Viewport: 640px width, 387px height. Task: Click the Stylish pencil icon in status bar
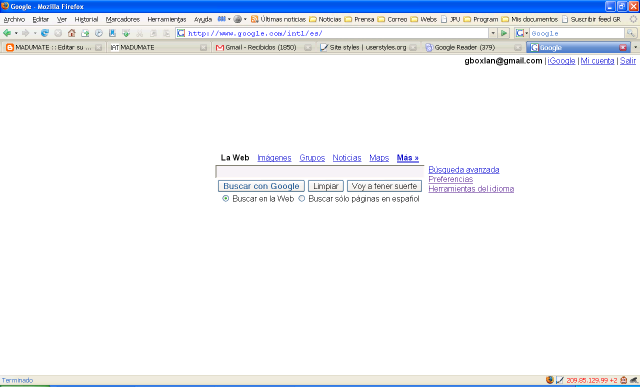tap(560, 380)
